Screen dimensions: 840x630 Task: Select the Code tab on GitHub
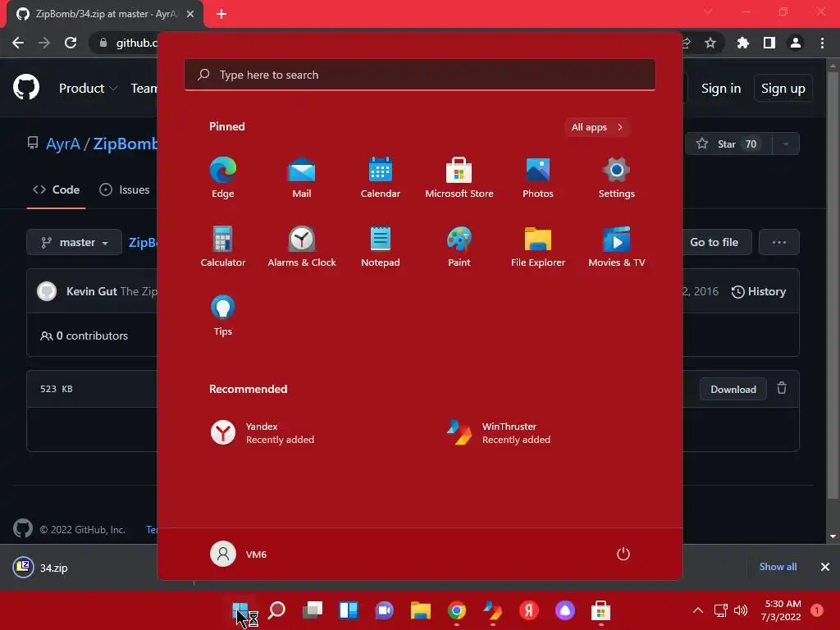57,189
